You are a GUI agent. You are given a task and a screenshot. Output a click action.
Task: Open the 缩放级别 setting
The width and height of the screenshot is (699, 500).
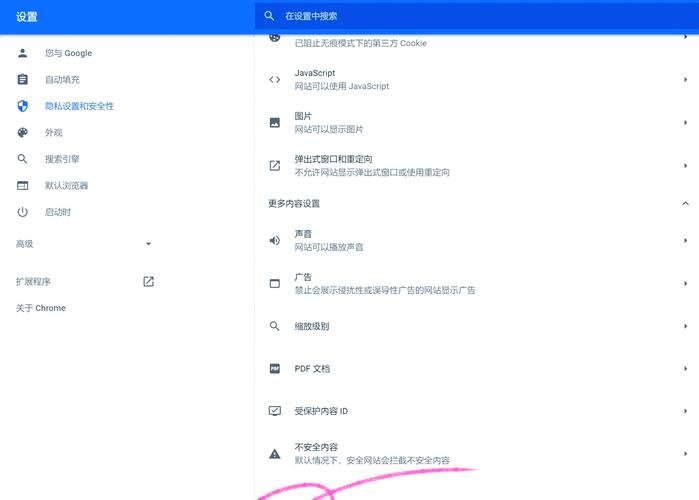coord(477,326)
